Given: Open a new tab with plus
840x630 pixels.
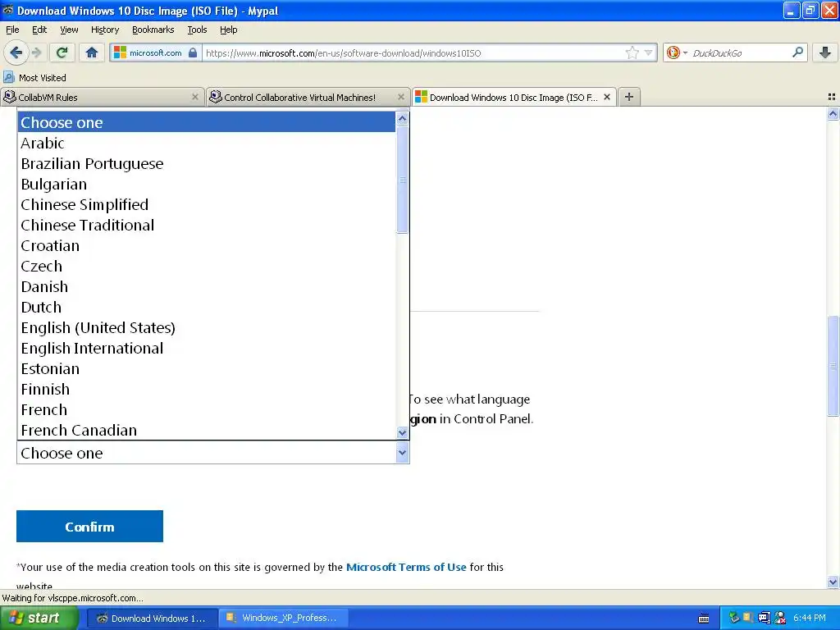Looking at the screenshot, I should click(629, 97).
